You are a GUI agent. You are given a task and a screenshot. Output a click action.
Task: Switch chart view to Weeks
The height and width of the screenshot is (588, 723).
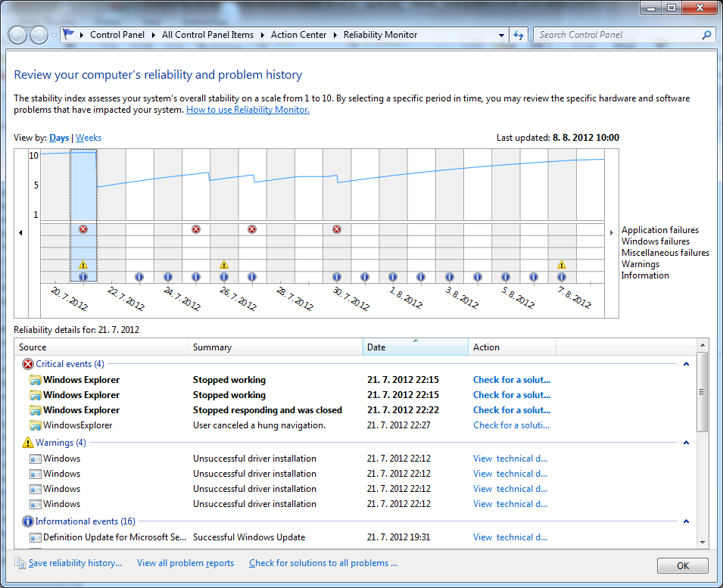(x=89, y=138)
